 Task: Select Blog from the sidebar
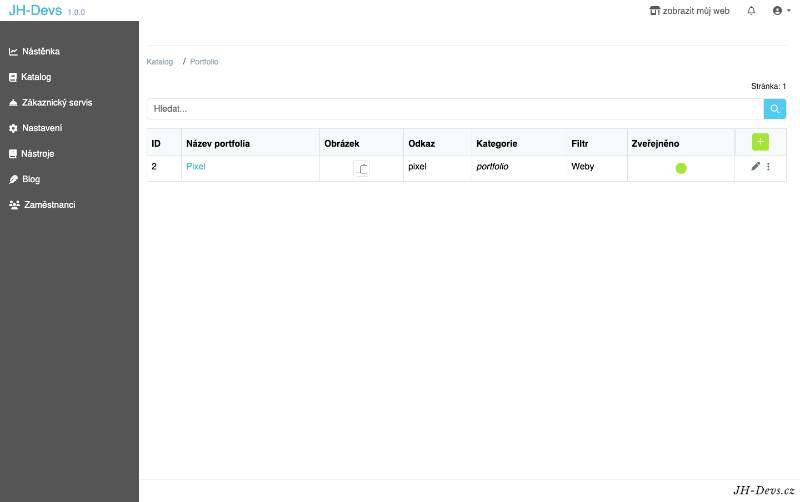pyautogui.click(x=30, y=179)
